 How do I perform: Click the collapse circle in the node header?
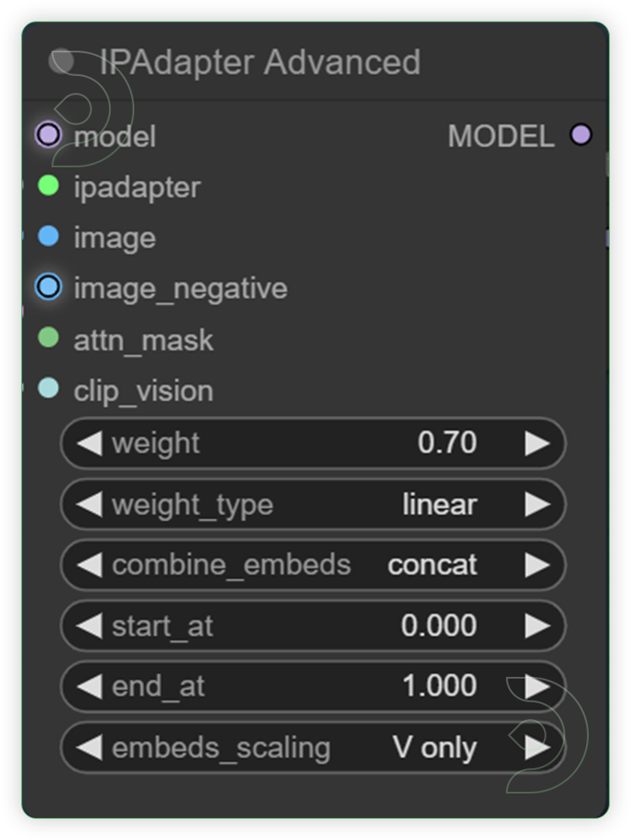tap(63, 61)
